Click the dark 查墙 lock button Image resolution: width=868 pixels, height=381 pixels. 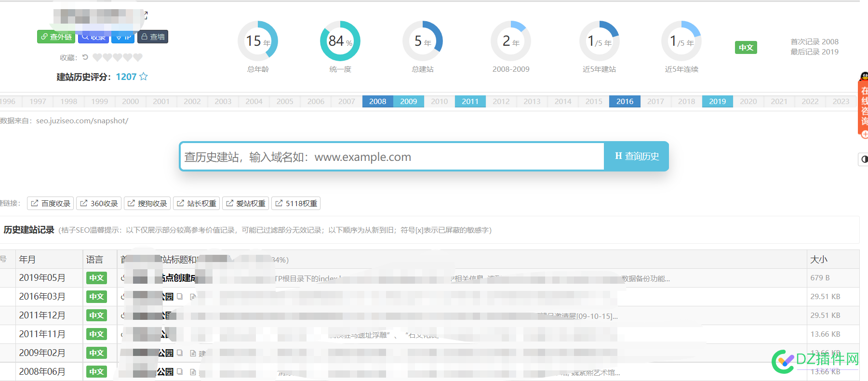[153, 37]
